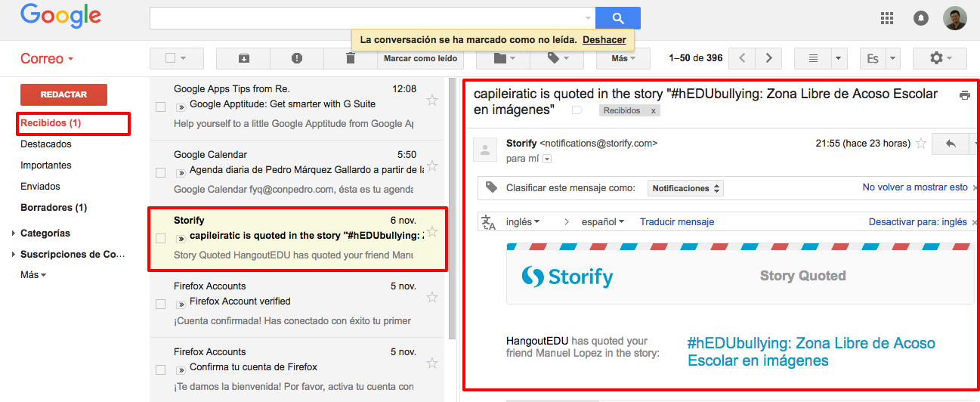Archive the conversation with the archive icon

pyautogui.click(x=243, y=58)
